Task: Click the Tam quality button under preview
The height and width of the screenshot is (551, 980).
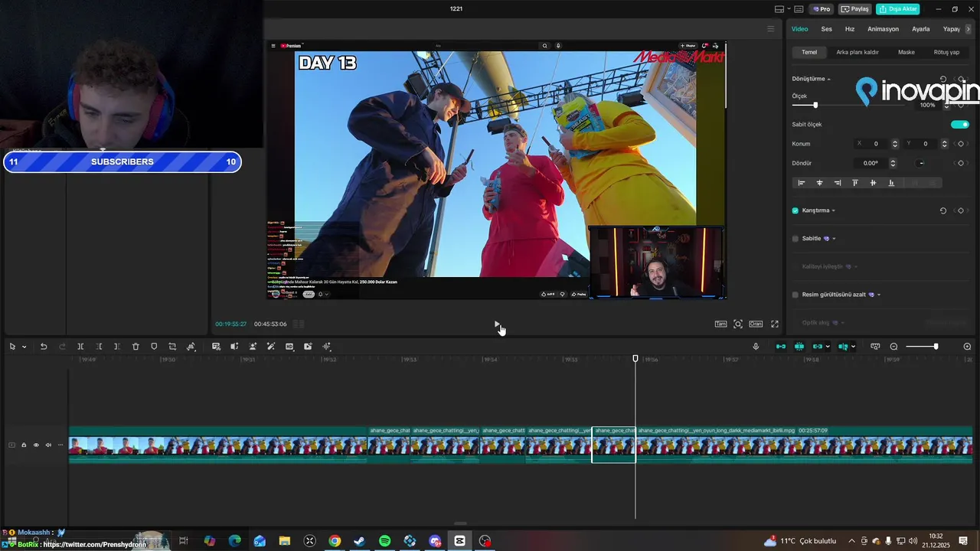Action: (x=720, y=324)
